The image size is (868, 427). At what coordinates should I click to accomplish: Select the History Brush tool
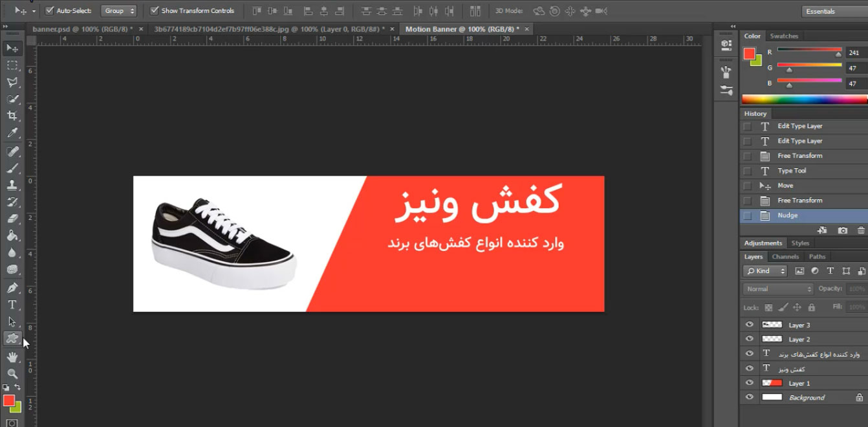pyautogui.click(x=12, y=202)
